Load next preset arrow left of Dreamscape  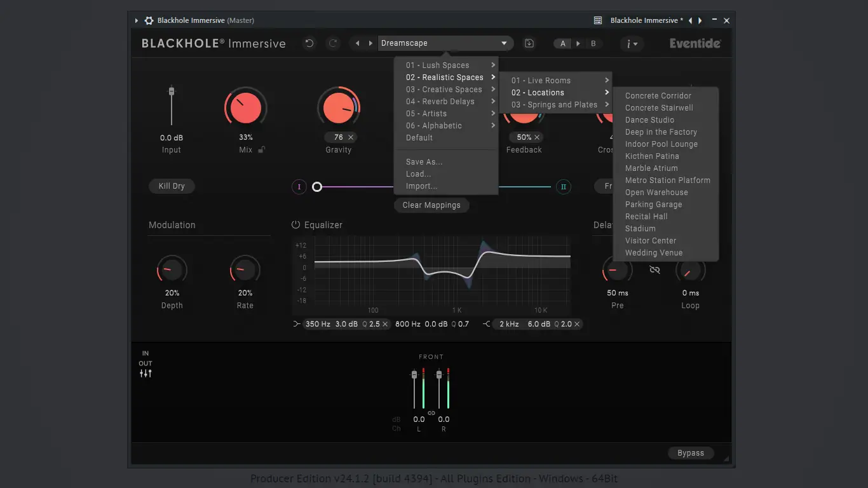click(370, 43)
